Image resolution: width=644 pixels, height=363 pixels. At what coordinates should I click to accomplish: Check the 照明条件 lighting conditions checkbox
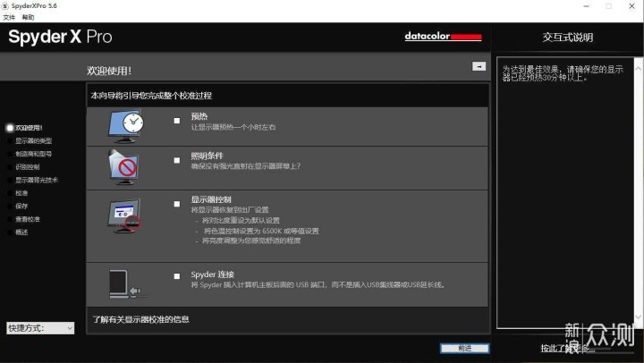click(x=176, y=160)
